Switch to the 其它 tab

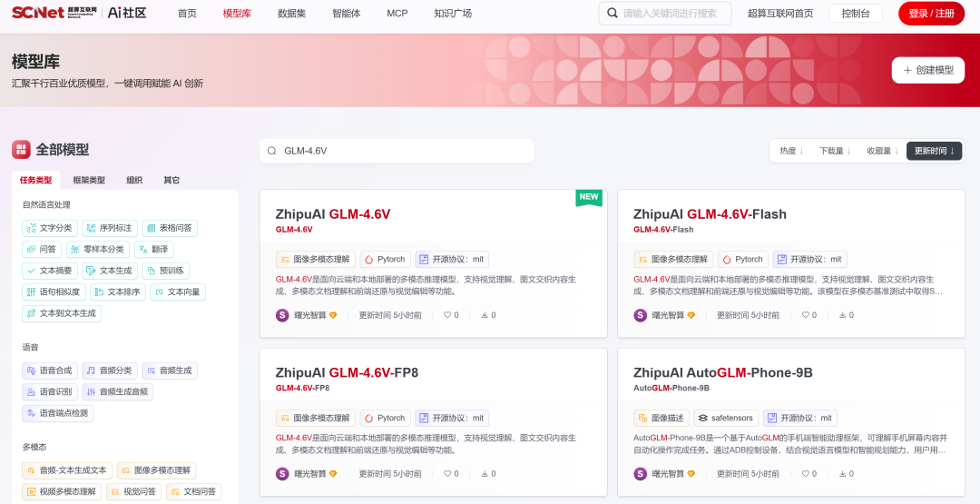[x=171, y=180]
